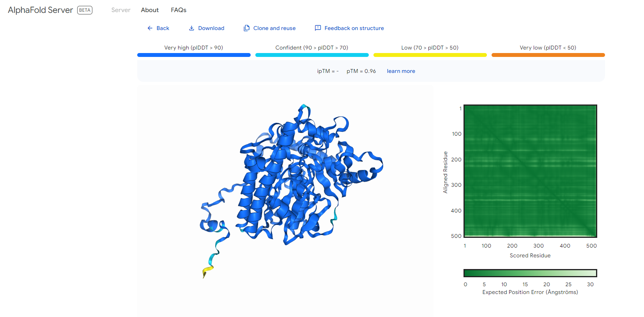The image size is (644, 317).
Task: Open the FAQs page
Action: 179,10
